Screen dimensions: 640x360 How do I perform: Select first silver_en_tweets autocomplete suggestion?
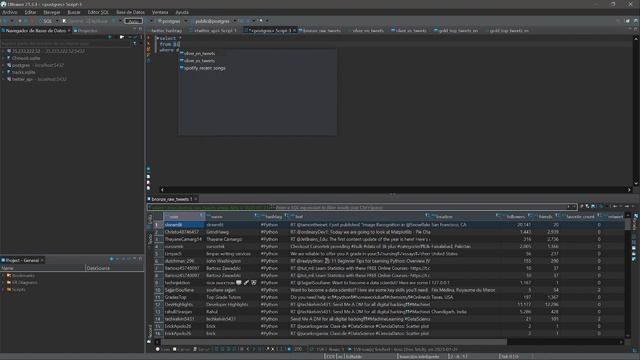point(198,53)
